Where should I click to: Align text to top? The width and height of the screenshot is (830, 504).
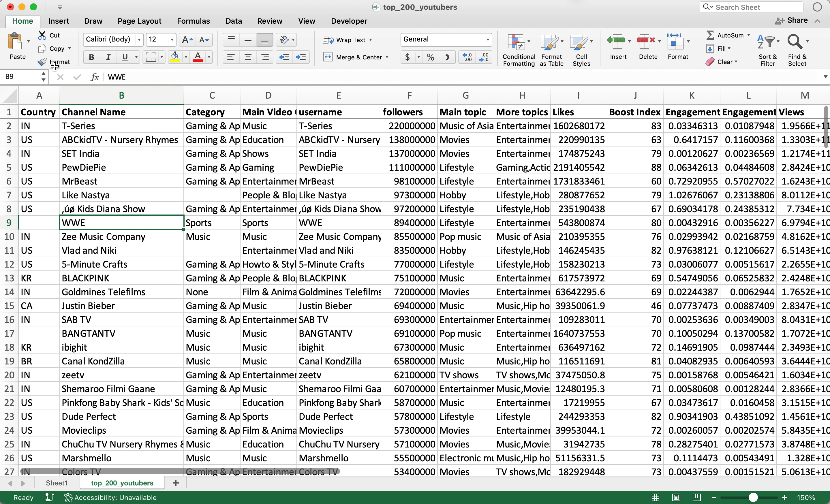pyautogui.click(x=231, y=40)
